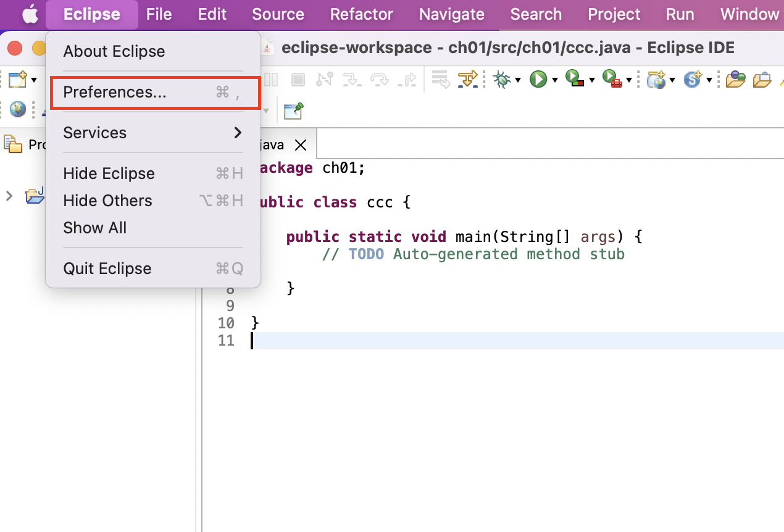The height and width of the screenshot is (532, 784).
Task: Click the Eclipse menu bar item
Action: click(x=92, y=14)
